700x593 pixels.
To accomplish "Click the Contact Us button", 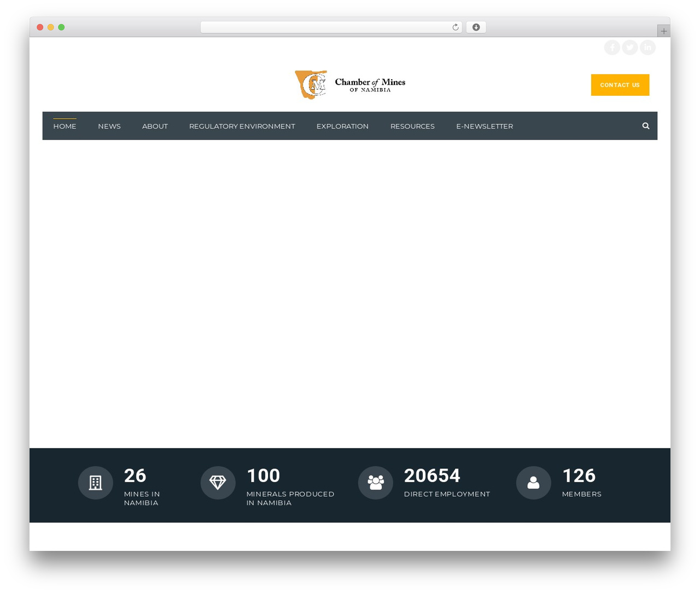I will [620, 85].
